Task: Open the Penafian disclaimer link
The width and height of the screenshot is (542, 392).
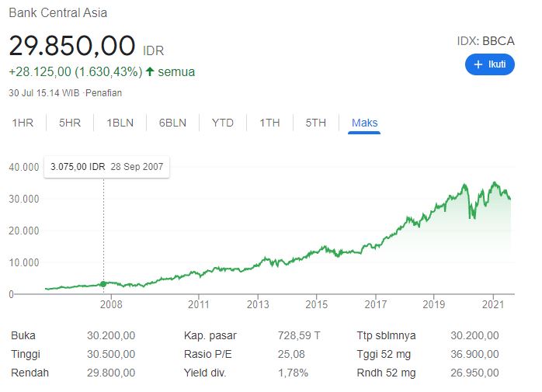Action: pyautogui.click(x=106, y=93)
